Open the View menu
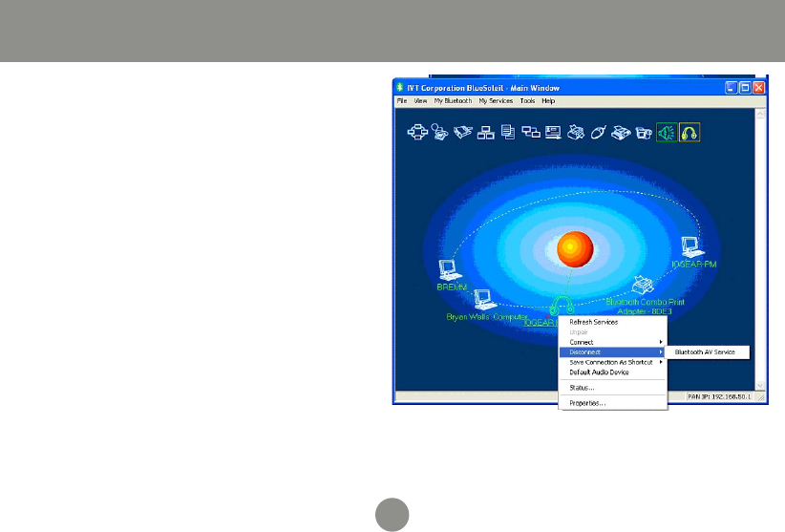Image resolution: width=785 pixels, height=532 pixels. tap(420, 101)
